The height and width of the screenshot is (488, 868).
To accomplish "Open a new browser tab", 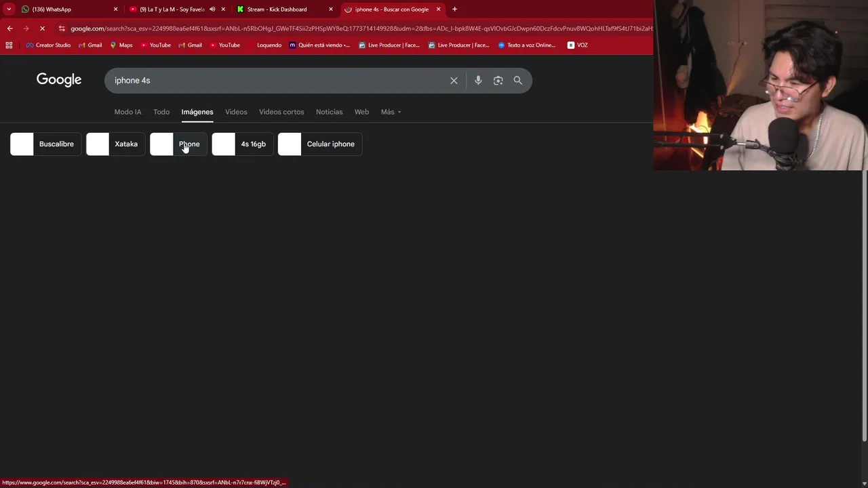I will (454, 9).
